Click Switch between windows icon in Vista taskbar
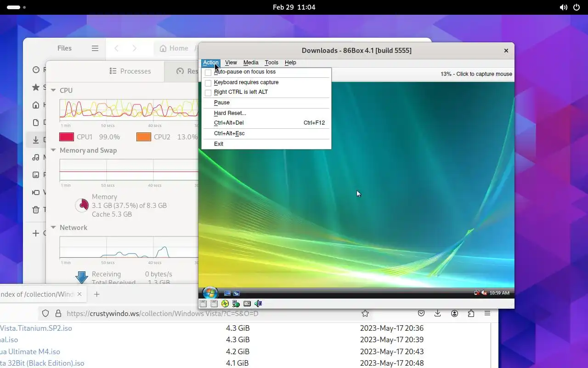The width and height of the screenshot is (588, 368). pyautogui.click(x=236, y=293)
